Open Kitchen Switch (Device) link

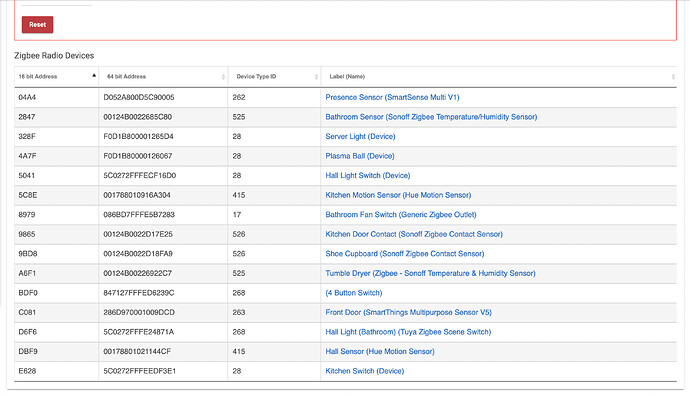364,371
